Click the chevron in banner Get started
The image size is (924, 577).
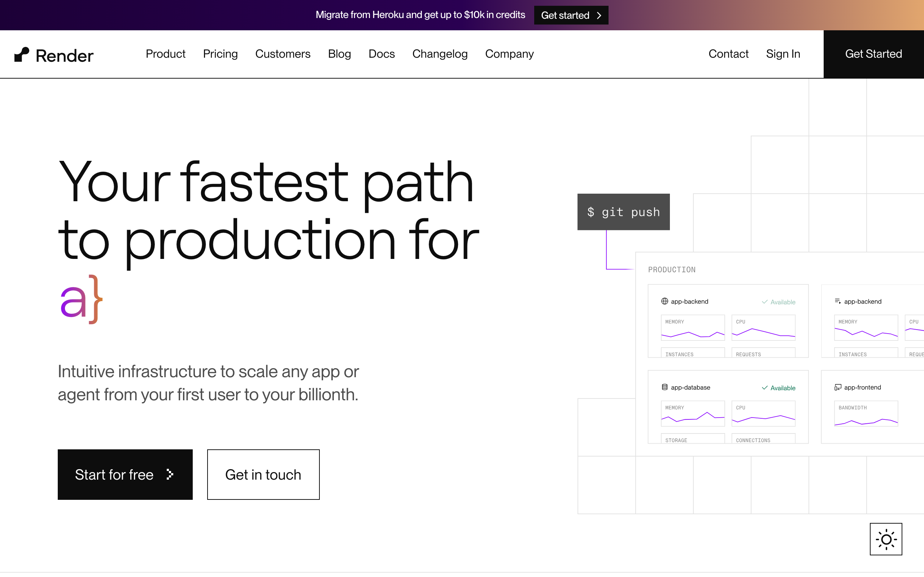(x=599, y=15)
